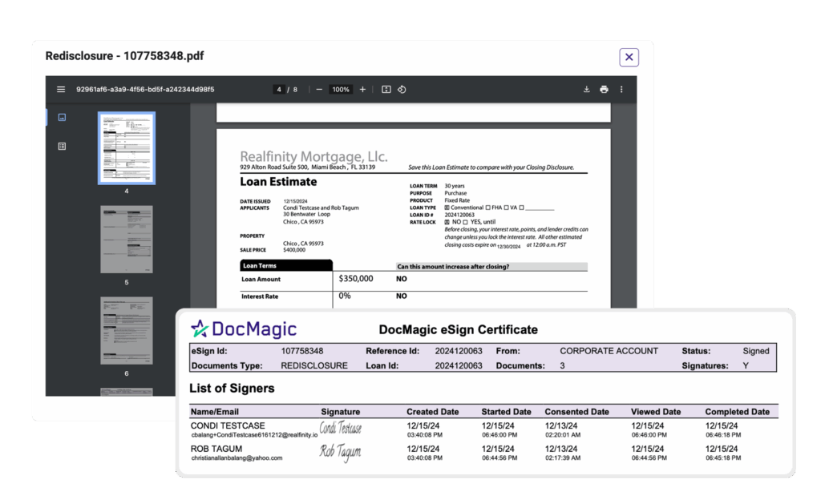Click the $350,000 loan amount value
The width and height of the screenshot is (821, 504).
click(x=356, y=278)
